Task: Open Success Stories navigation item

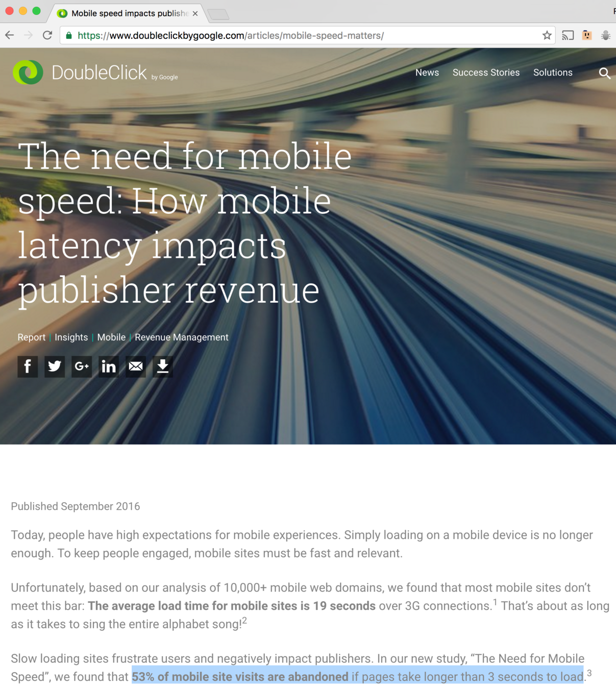Action: click(486, 72)
